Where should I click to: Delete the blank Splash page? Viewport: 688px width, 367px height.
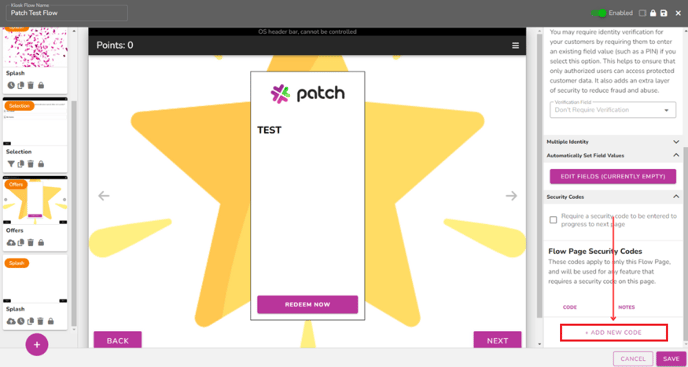click(x=40, y=321)
